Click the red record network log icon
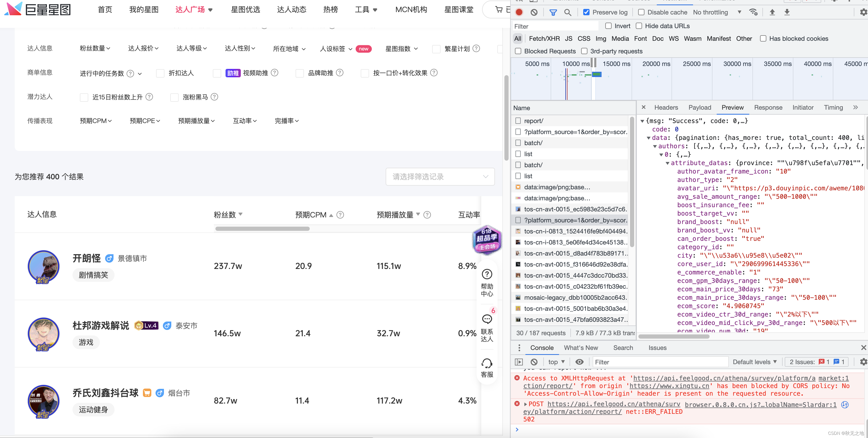Viewport: 868px width, 438px height. tap(519, 12)
